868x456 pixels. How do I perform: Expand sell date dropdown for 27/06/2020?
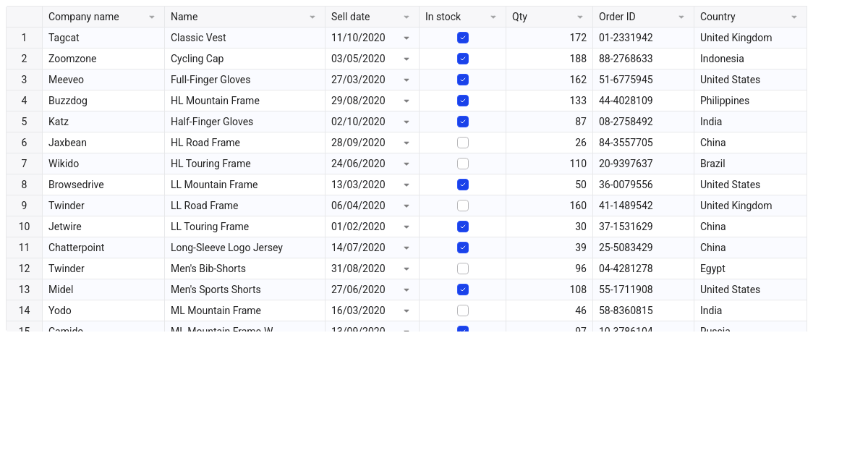pyautogui.click(x=407, y=290)
